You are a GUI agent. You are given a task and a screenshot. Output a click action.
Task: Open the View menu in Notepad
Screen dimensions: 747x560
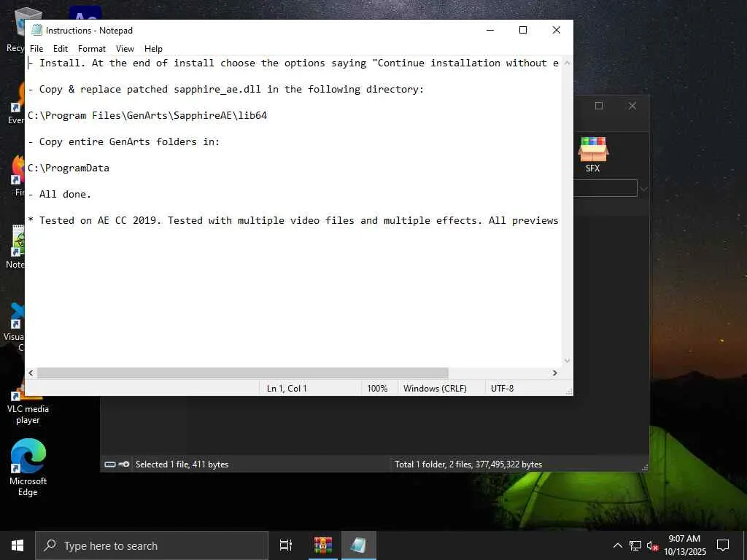point(125,49)
